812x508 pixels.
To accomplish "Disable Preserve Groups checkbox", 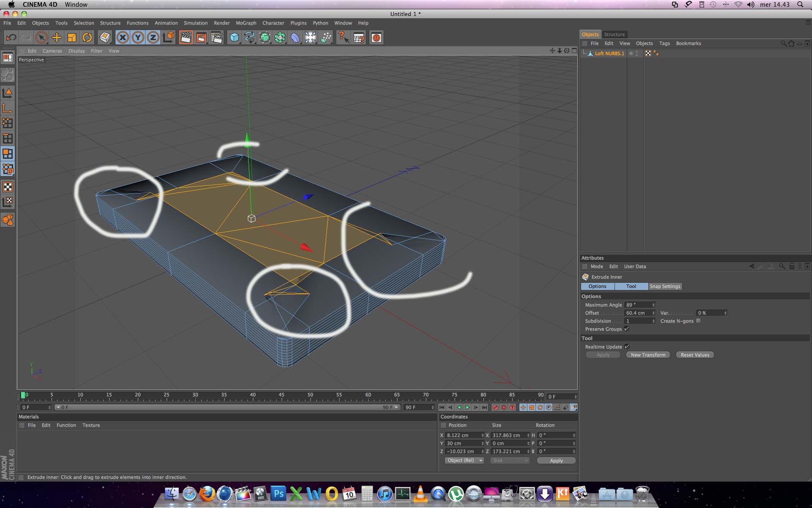I will (627, 329).
